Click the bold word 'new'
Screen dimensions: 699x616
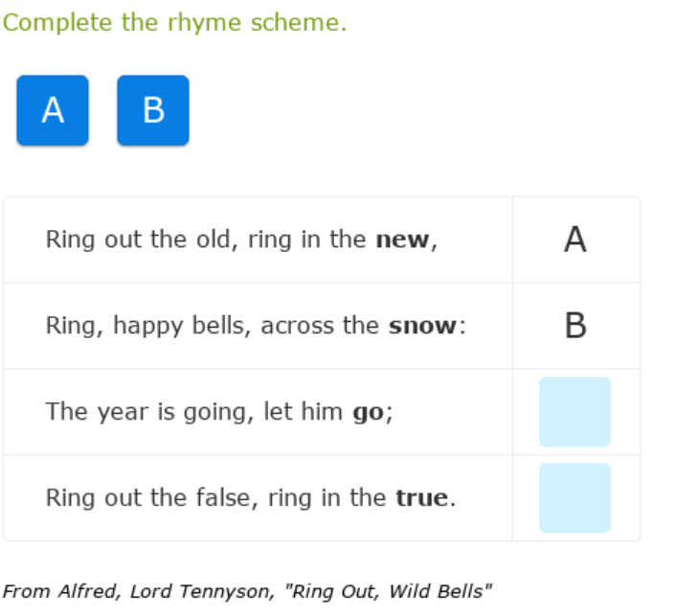coord(402,240)
